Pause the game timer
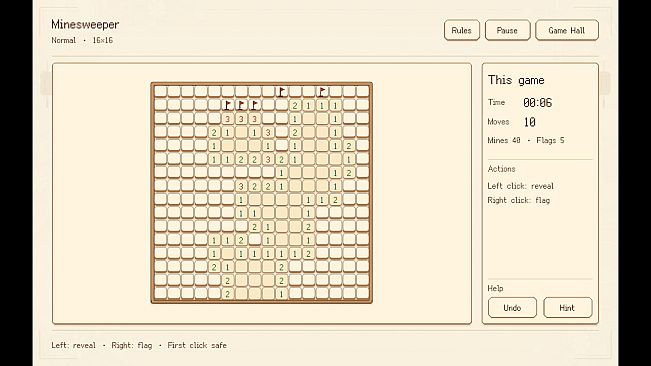651x366 pixels. [507, 30]
